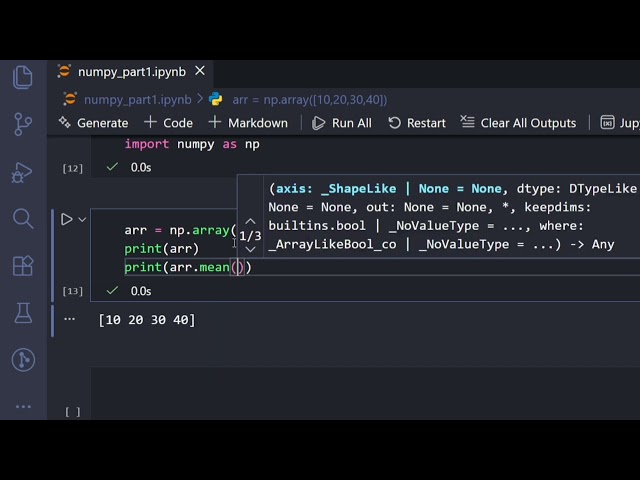Open the Explorer view in activity bar

[x=23, y=77]
